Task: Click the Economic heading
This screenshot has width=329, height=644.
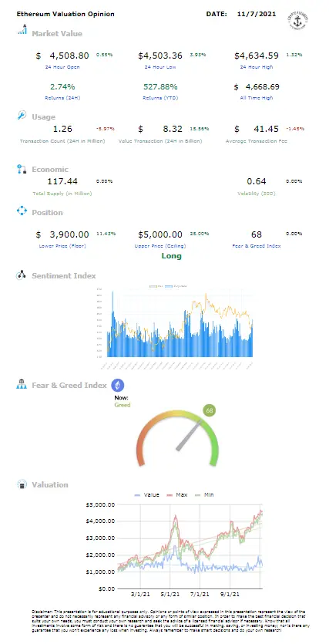Action: point(50,169)
